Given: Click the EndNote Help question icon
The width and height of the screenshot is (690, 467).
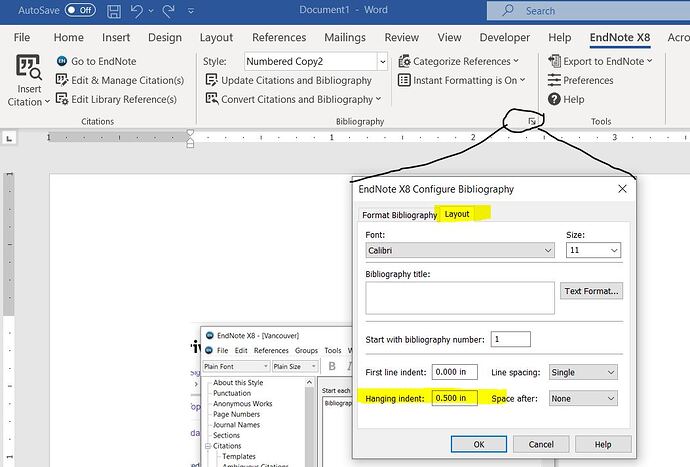Looking at the screenshot, I should [554, 99].
